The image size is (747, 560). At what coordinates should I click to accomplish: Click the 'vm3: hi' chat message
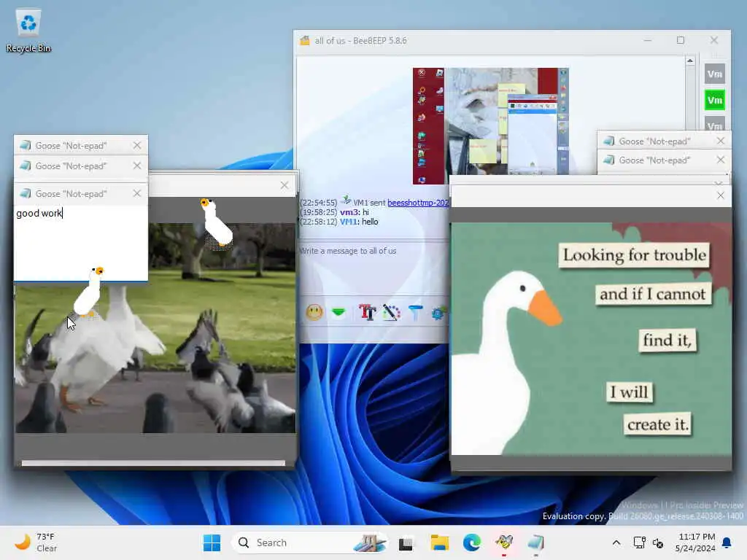click(x=355, y=212)
